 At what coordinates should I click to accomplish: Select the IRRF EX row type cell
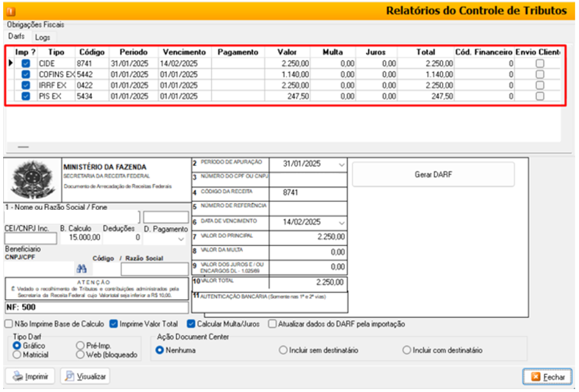(56, 85)
